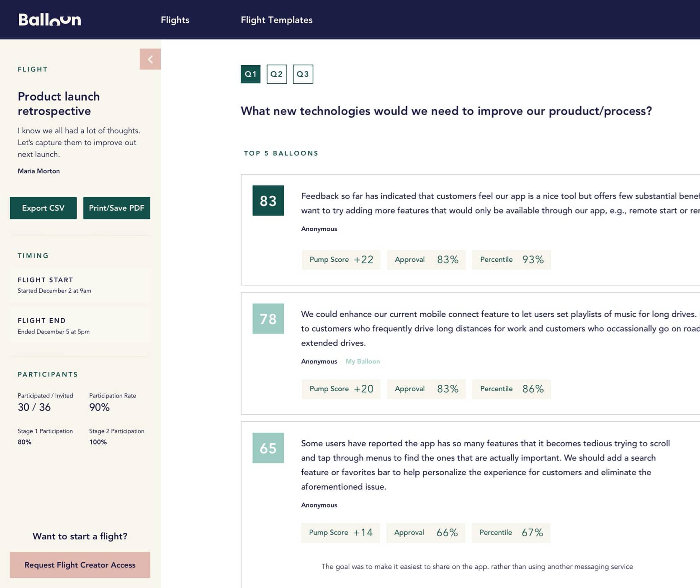Open the Flight Templates menu
The width and height of the screenshot is (700, 588).
coord(276,20)
